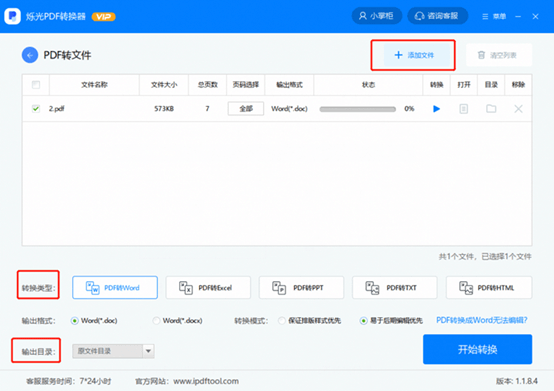Open converted file via document icon
The height and width of the screenshot is (391, 554).
pyautogui.click(x=464, y=109)
